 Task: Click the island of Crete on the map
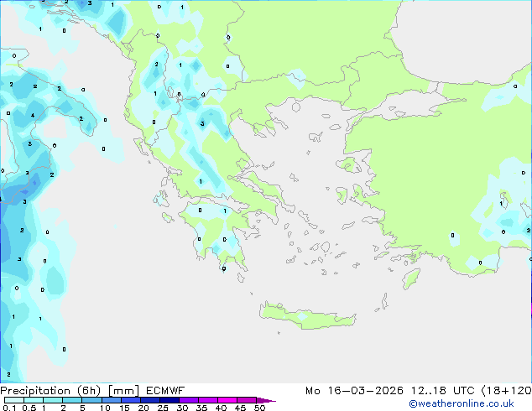pos(307,315)
